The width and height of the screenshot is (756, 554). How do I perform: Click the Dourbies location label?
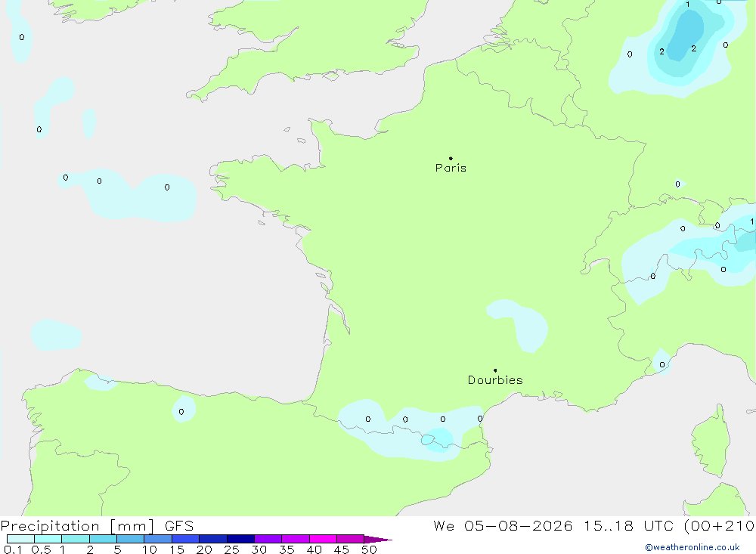pyautogui.click(x=495, y=380)
